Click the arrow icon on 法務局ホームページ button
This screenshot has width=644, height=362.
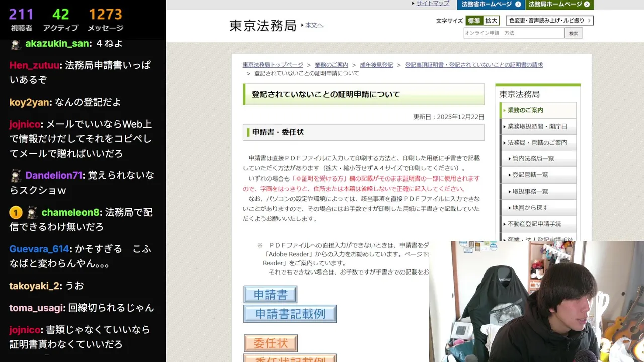[x=587, y=4]
